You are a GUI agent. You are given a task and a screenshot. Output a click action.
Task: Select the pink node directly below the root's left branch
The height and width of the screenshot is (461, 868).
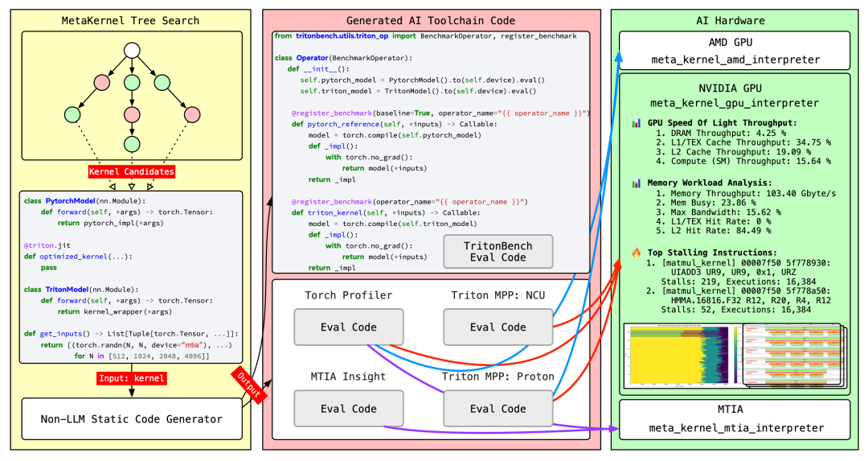click(x=101, y=82)
